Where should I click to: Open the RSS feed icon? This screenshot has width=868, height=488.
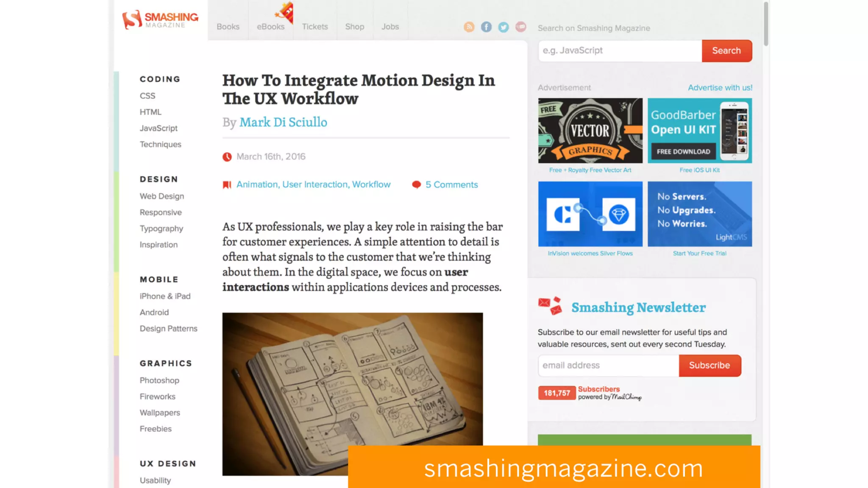coord(469,27)
